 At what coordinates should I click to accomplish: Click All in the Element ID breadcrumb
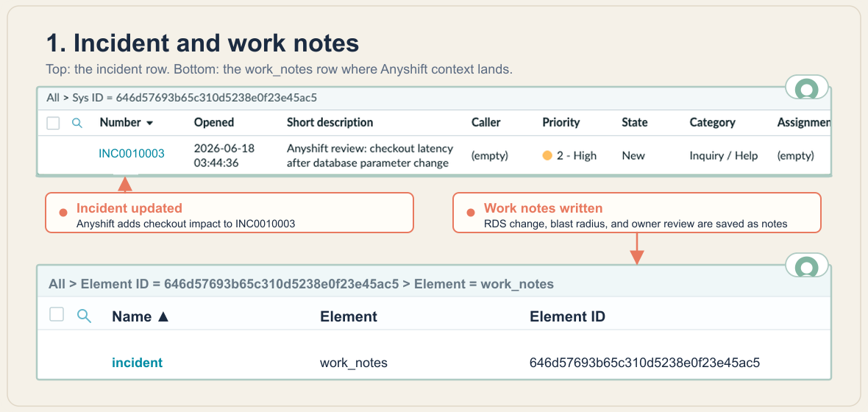(x=57, y=284)
